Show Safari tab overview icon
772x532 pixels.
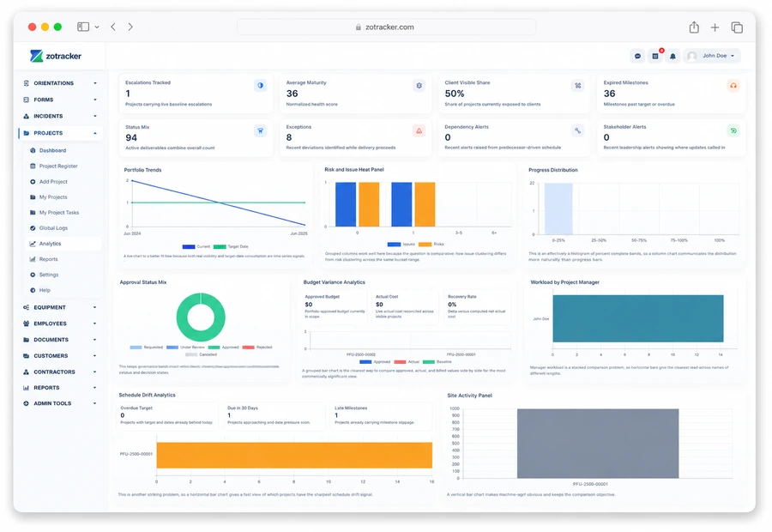click(737, 27)
